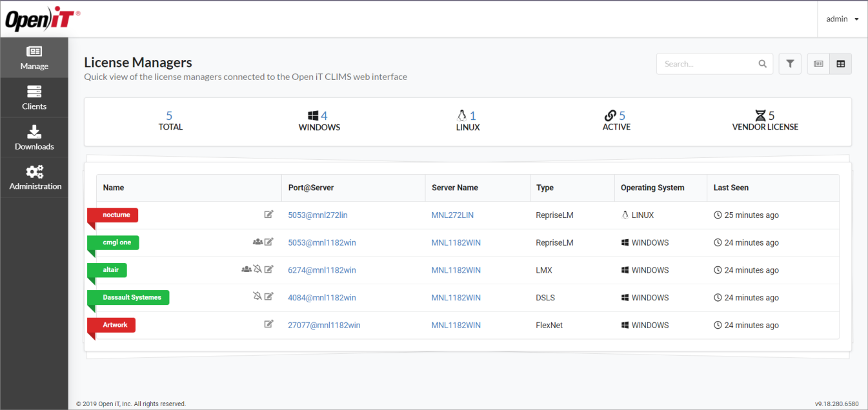868x410 pixels.
Task: Click the search magnifier icon
Action: tap(763, 64)
